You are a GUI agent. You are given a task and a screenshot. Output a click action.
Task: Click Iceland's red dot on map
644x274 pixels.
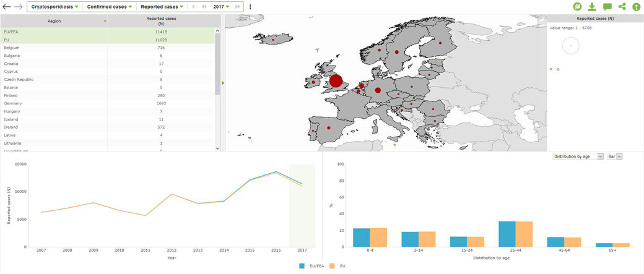(273, 40)
